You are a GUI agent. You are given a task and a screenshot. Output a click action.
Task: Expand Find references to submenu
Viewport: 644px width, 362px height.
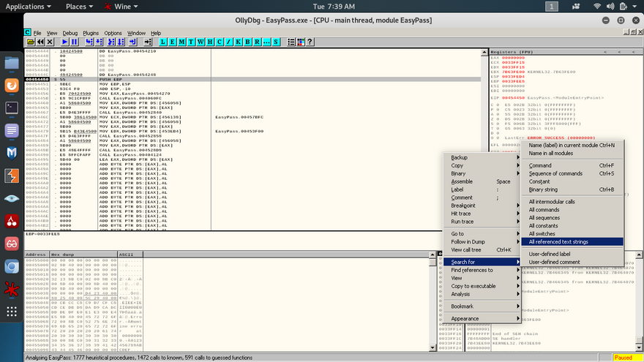click(482, 270)
